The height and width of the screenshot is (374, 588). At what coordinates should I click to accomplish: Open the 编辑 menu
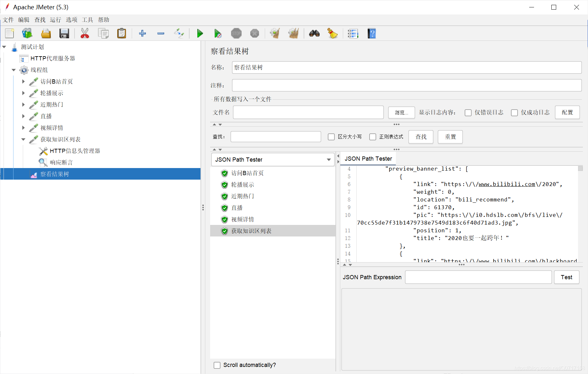(24, 20)
